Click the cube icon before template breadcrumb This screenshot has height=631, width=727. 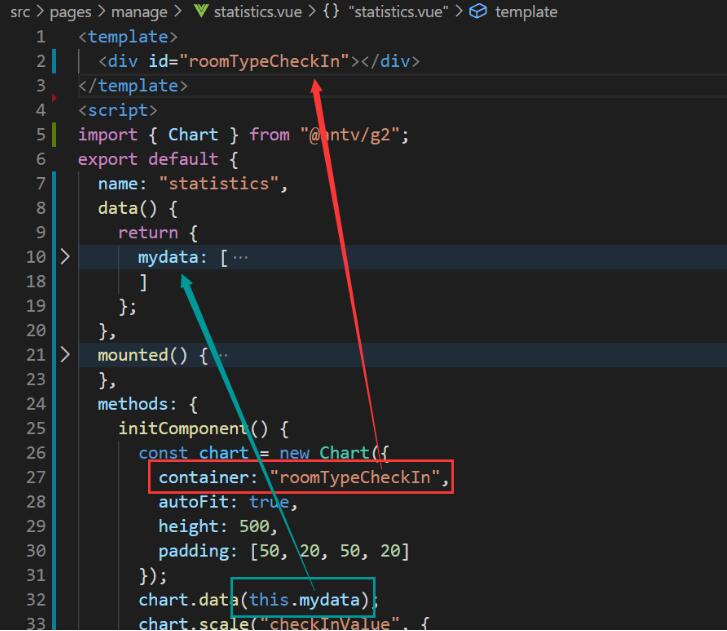click(478, 11)
